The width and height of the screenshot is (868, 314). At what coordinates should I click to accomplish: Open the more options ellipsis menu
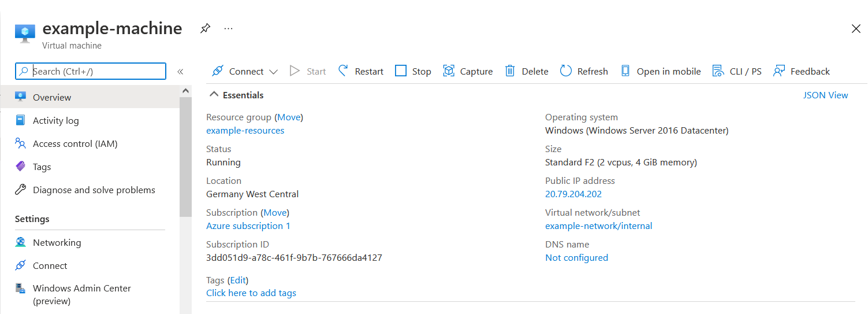[228, 28]
